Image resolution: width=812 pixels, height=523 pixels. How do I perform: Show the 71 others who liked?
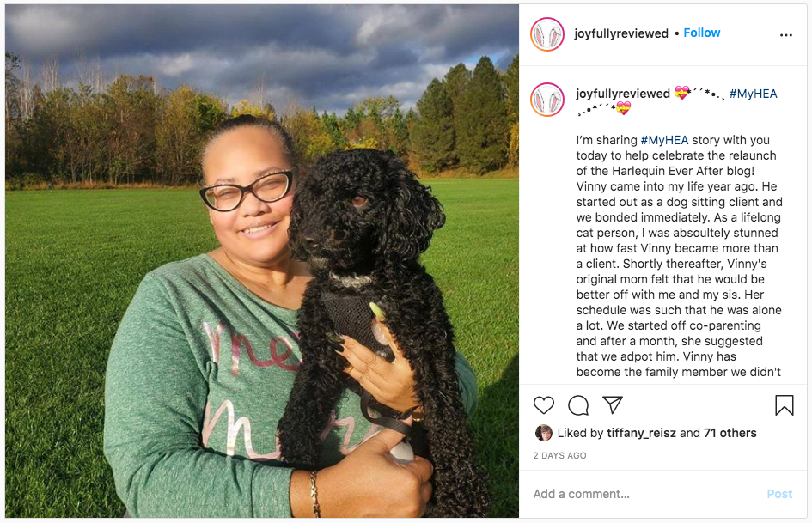(730, 433)
